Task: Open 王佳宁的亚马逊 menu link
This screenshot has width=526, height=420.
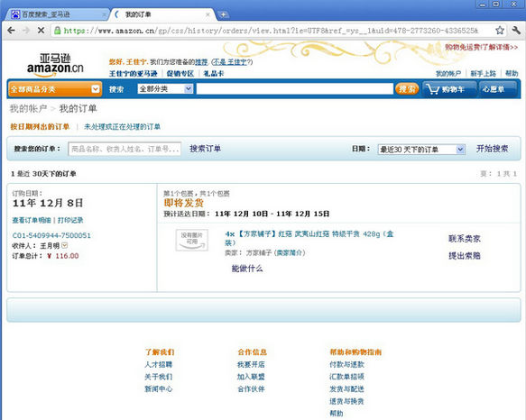Action: tap(134, 73)
